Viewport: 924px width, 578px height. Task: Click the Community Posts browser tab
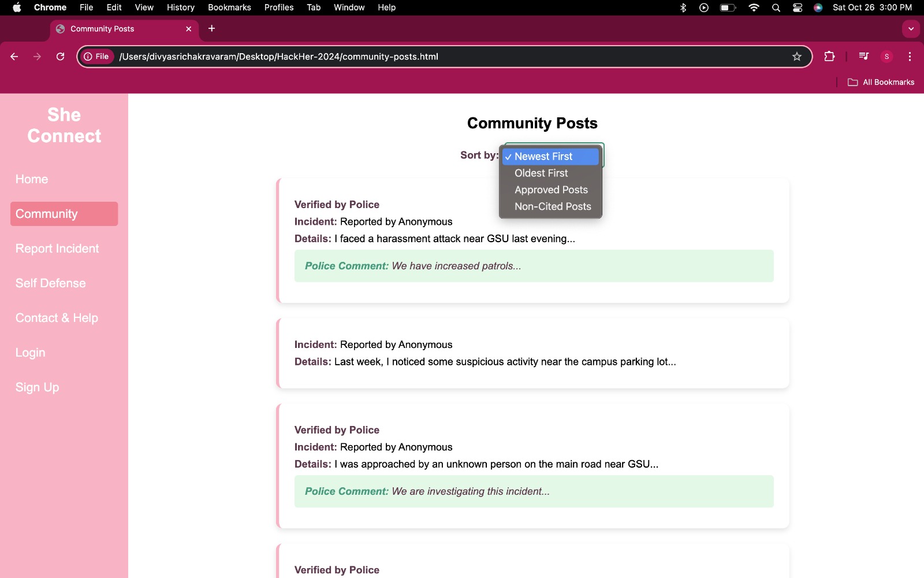(x=124, y=29)
